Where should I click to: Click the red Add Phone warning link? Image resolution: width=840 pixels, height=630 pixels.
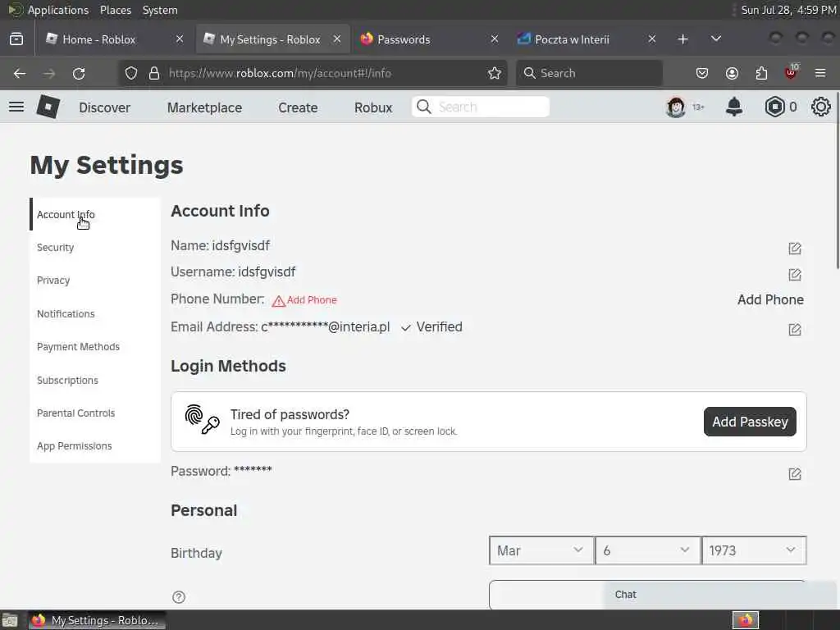click(304, 300)
